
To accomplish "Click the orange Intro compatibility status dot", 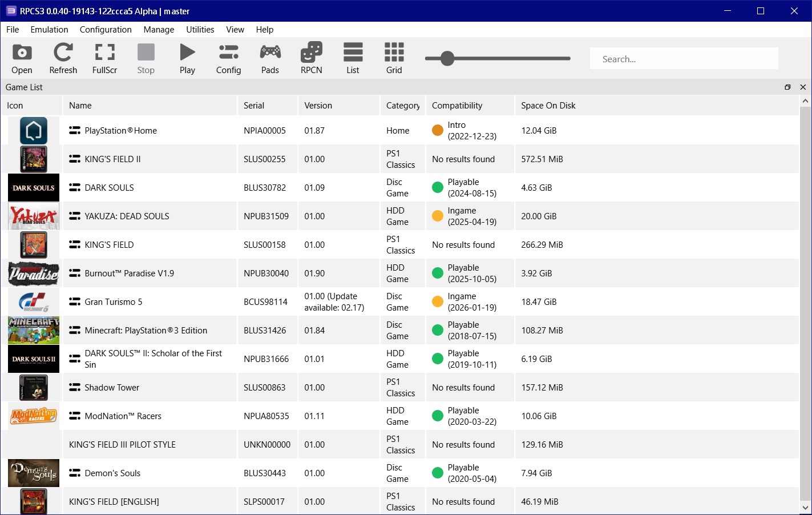I will pos(438,131).
